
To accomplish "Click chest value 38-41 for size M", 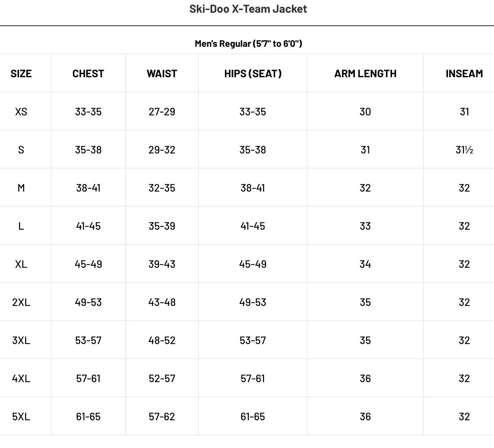I will click(x=88, y=188).
